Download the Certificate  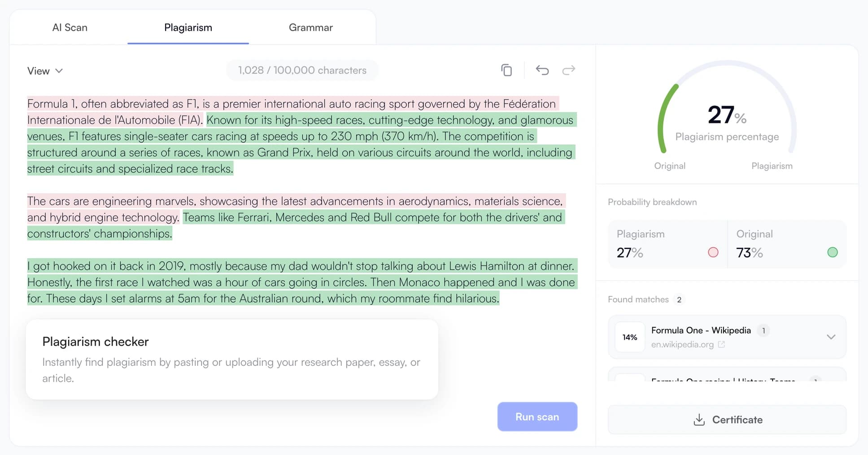727,420
